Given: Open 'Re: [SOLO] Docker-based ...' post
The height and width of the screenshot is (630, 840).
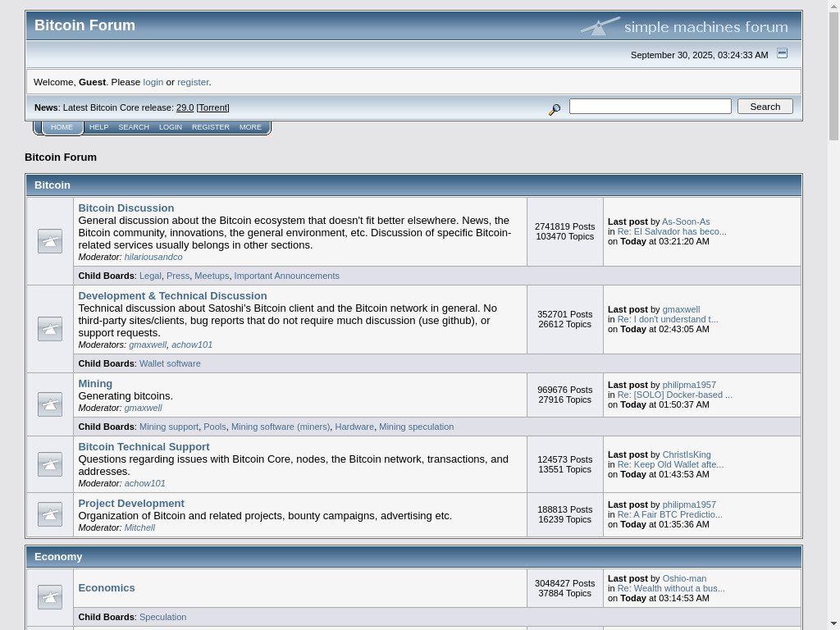Looking at the screenshot, I should tap(674, 395).
